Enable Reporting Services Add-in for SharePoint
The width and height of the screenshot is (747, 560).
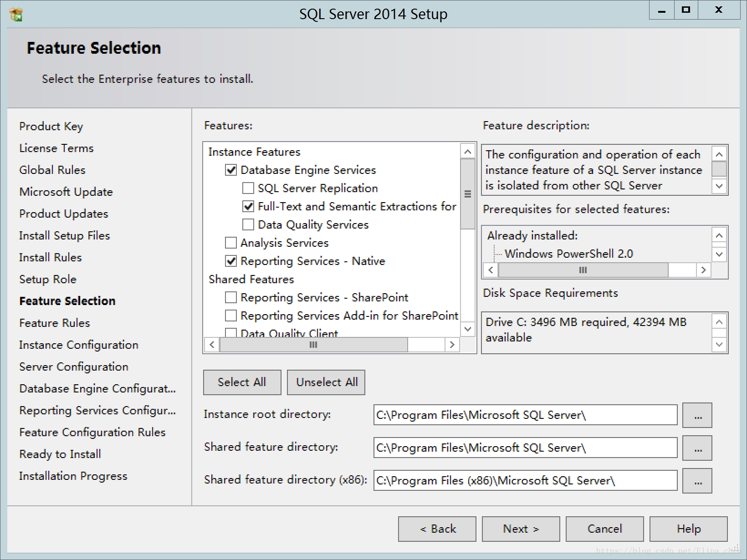[x=231, y=316]
